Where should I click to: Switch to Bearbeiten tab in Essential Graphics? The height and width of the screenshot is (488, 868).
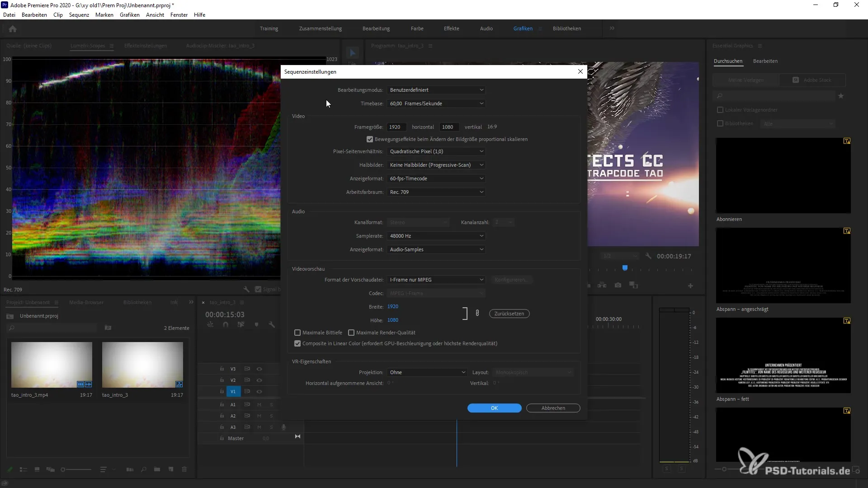pos(765,61)
